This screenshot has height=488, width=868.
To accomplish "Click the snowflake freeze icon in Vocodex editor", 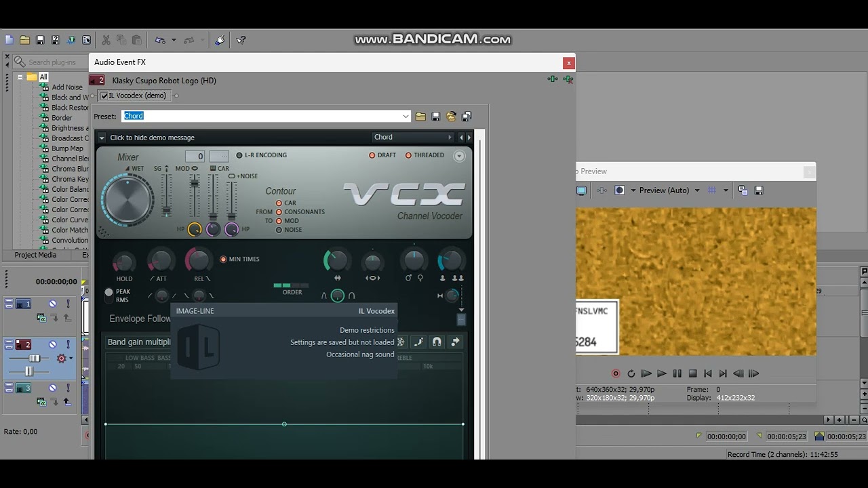I will [x=401, y=342].
